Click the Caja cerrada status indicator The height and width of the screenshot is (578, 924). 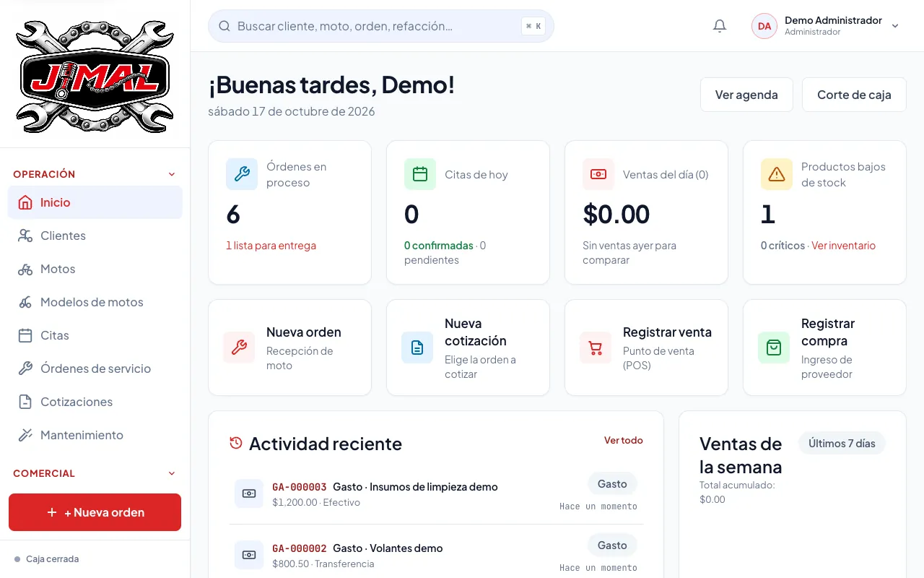tap(46, 559)
